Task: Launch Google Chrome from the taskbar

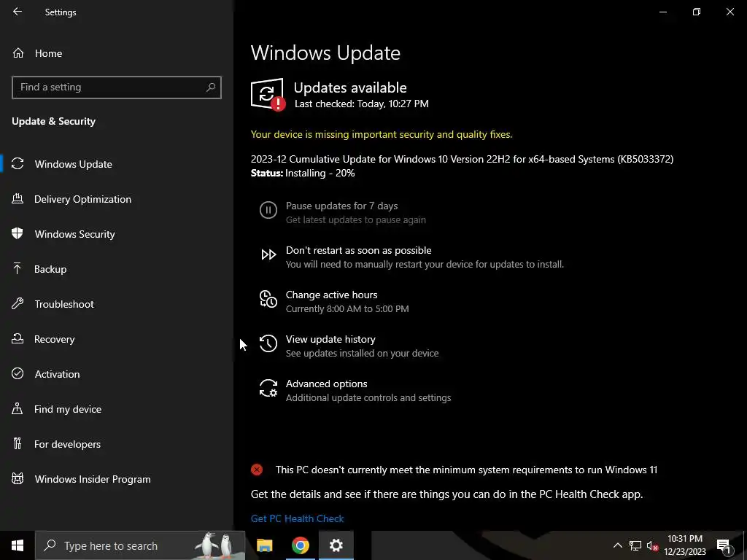Action: click(x=300, y=545)
